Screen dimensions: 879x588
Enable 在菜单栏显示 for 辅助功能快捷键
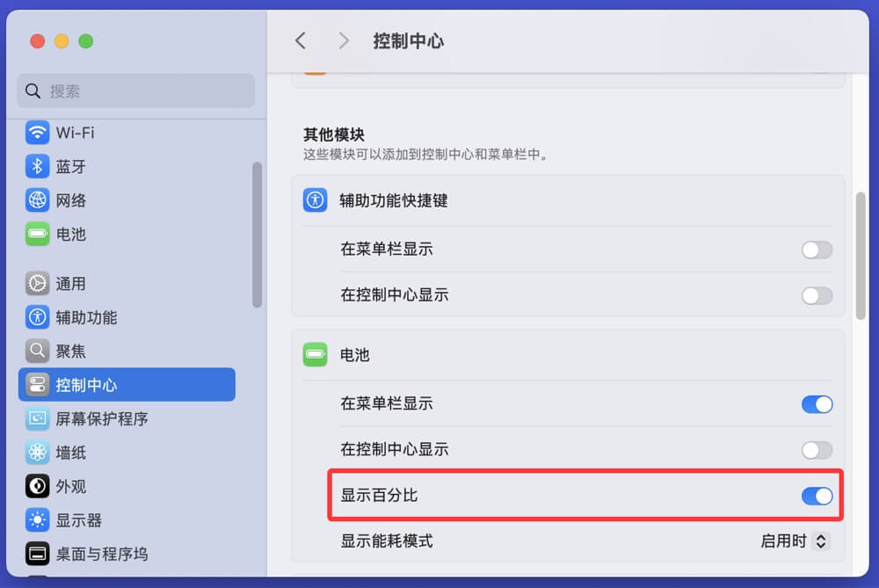click(817, 250)
